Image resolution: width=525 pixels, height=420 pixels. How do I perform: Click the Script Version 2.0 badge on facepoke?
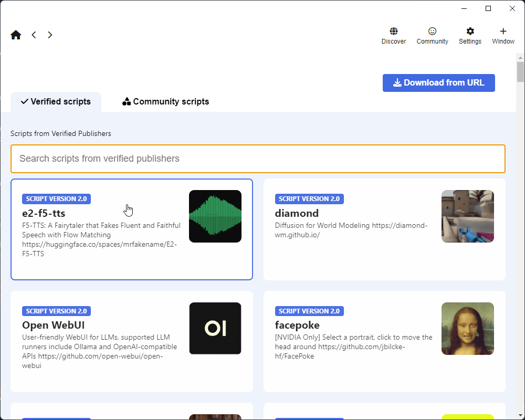[309, 311]
